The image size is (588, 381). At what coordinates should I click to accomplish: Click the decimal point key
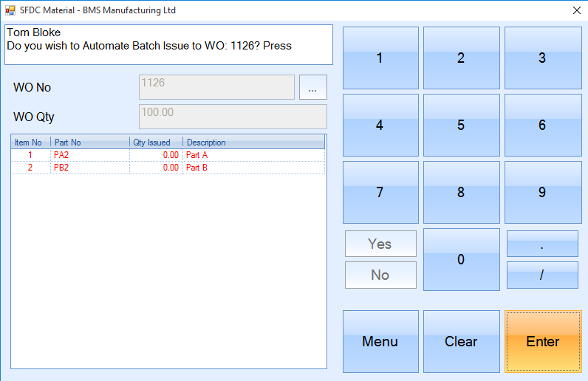click(x=542, y=244)
